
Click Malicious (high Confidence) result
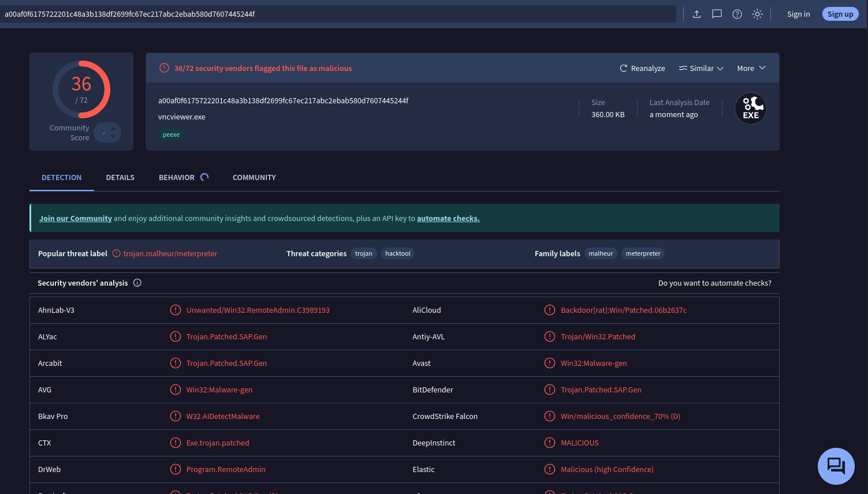(607, 469)
